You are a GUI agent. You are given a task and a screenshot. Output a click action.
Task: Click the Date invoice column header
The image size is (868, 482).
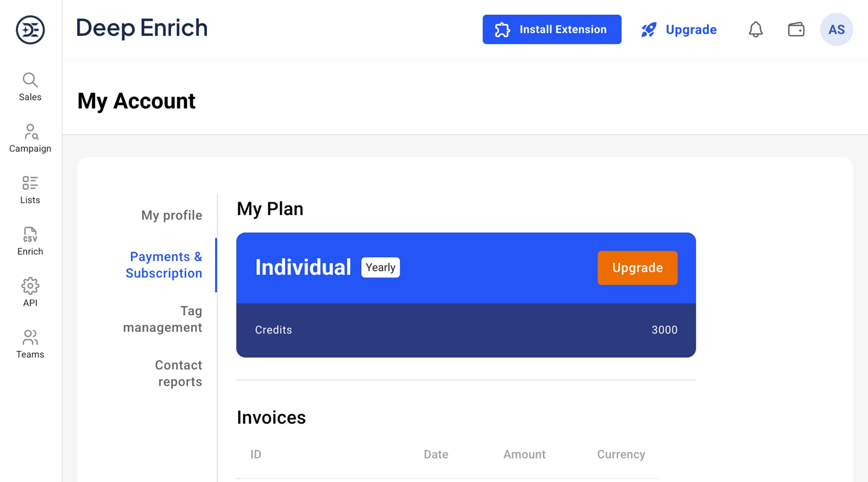[436, 455]
